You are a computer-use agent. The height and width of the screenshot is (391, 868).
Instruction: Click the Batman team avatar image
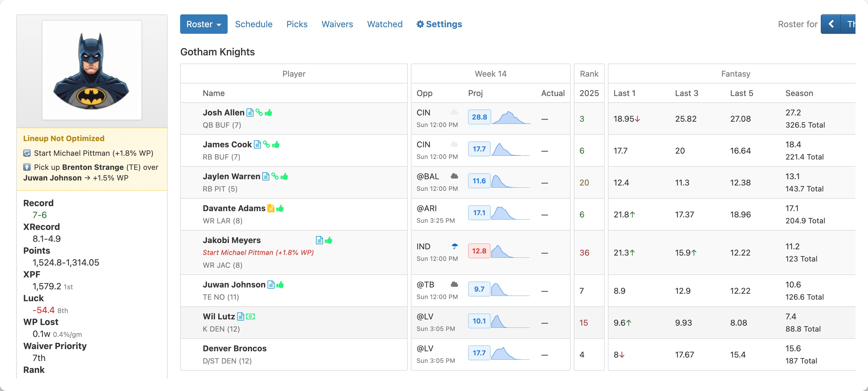coord(92,70)
